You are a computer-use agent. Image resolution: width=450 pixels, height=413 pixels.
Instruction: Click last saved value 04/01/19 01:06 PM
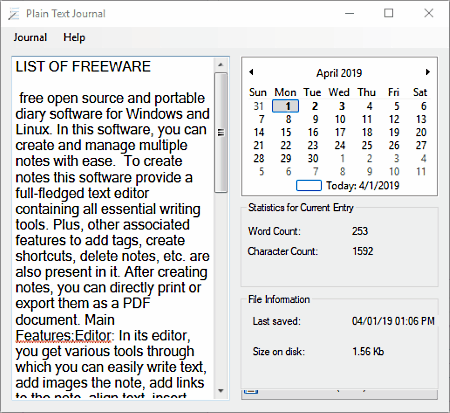click(x=393, y=321)
